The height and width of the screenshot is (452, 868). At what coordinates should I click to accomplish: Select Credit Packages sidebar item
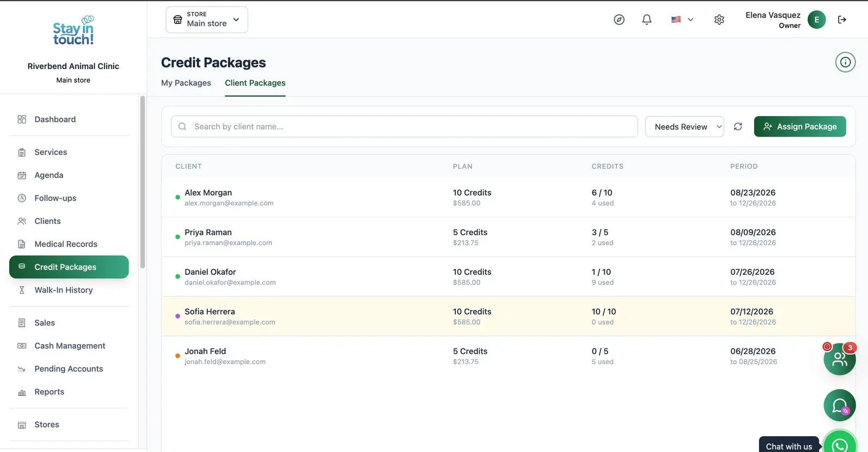pos(69,267)
